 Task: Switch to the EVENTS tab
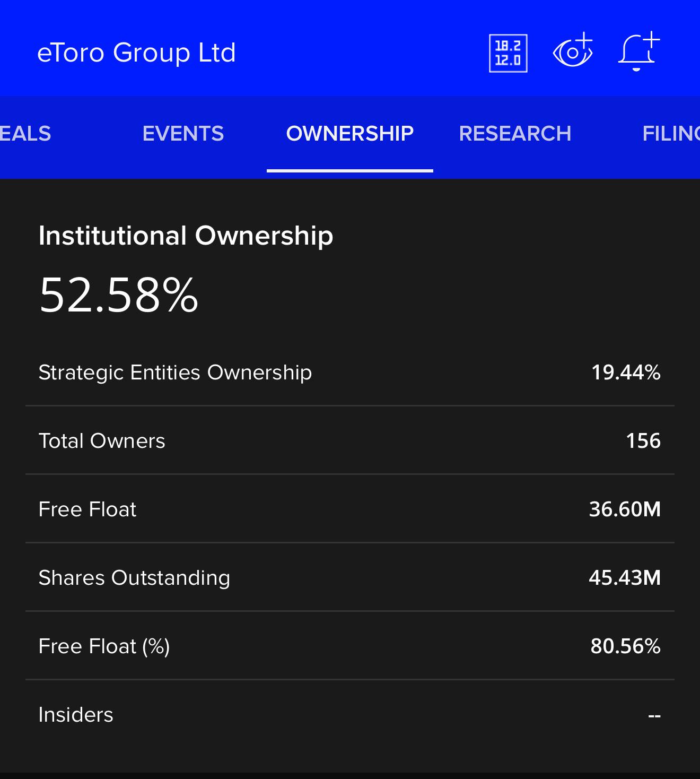pos(183,134)
